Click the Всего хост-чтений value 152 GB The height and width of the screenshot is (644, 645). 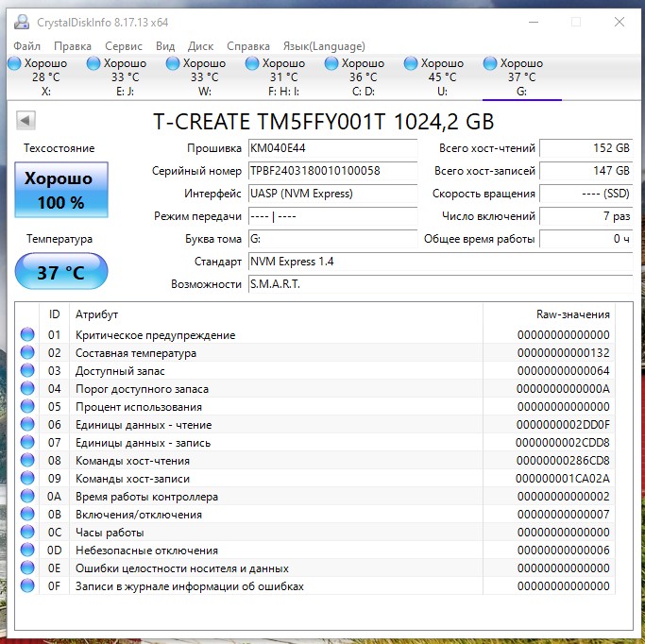[586, 148]
